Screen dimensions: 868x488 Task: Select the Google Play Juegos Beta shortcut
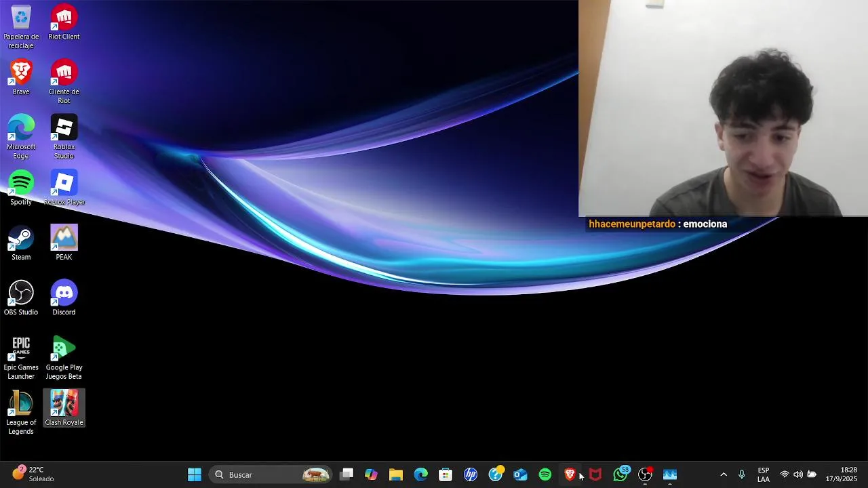(x=64, y=358)
